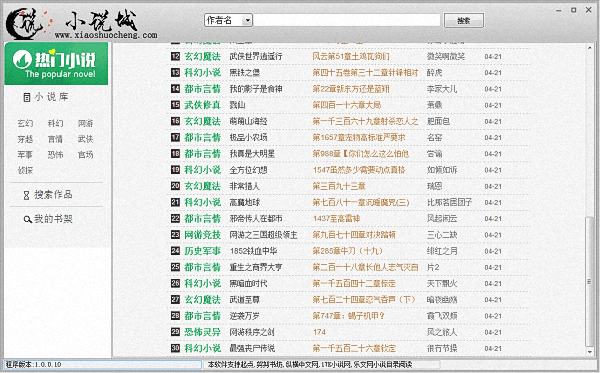The width and height of the screenshot is (600, 373).
Task: Open chapter link 第22章新东方还是蓝翔
Action: [x=351, y=89]
